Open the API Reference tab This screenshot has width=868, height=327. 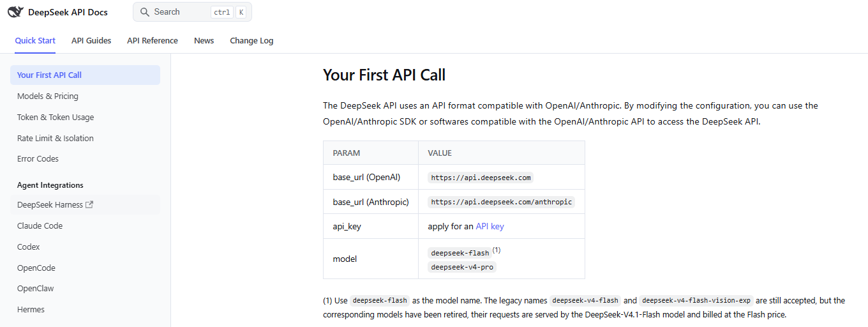153,40
